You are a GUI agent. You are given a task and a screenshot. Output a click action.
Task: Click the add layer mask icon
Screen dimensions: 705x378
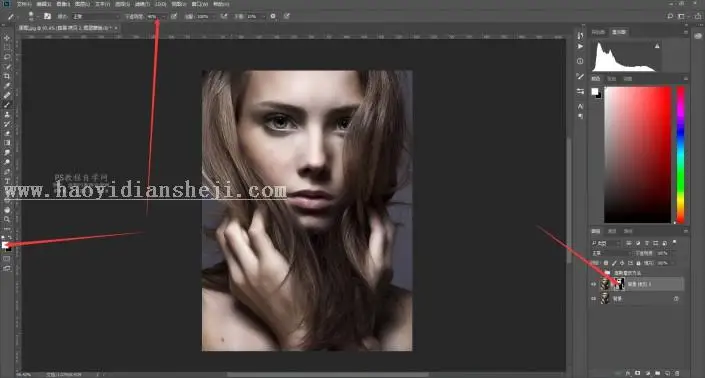point(637,373)
